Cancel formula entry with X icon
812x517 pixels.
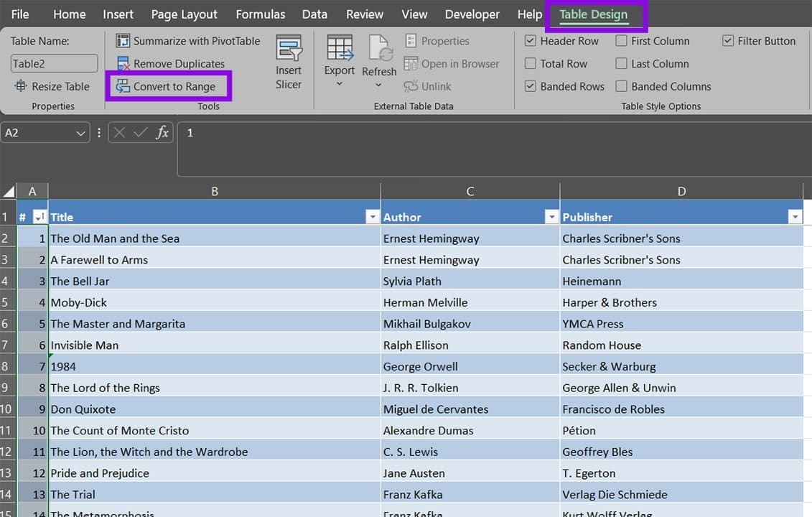point(119,133)
